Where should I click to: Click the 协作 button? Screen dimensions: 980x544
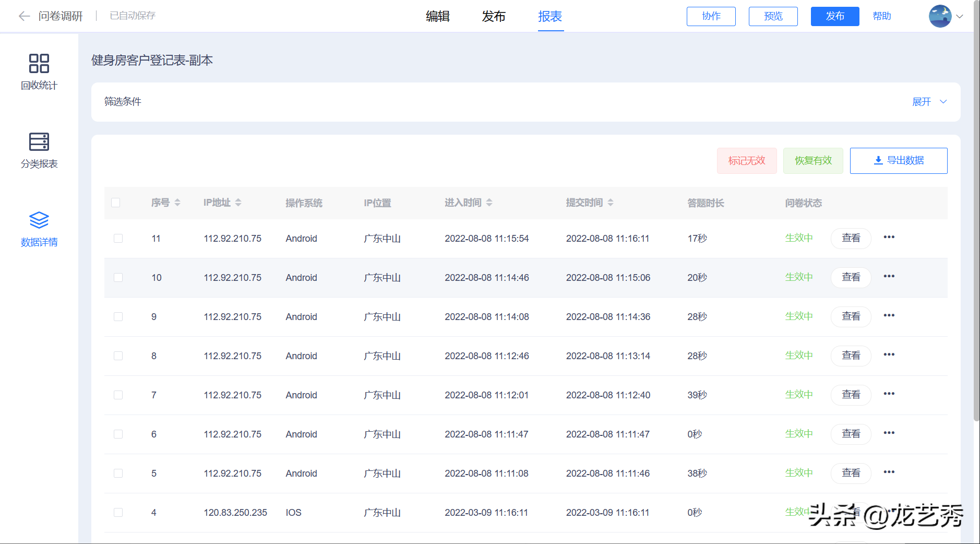tap(711, 16)
